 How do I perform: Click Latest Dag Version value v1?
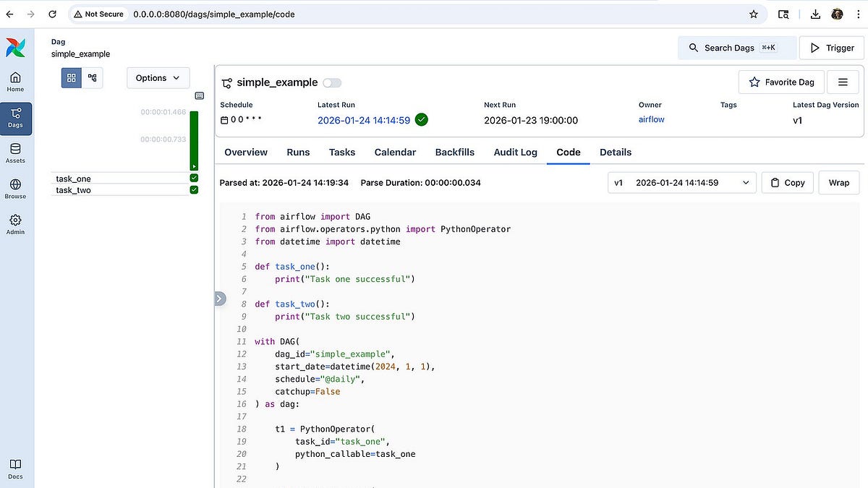798,121
